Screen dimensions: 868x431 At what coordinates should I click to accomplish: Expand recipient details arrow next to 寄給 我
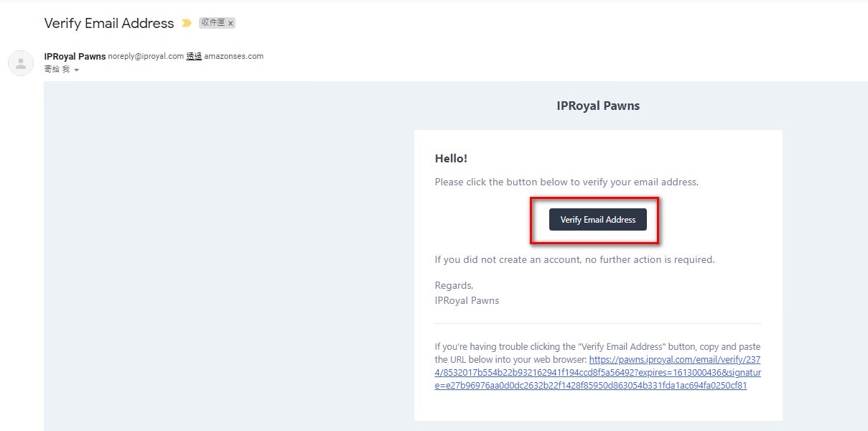pos(76,70)
